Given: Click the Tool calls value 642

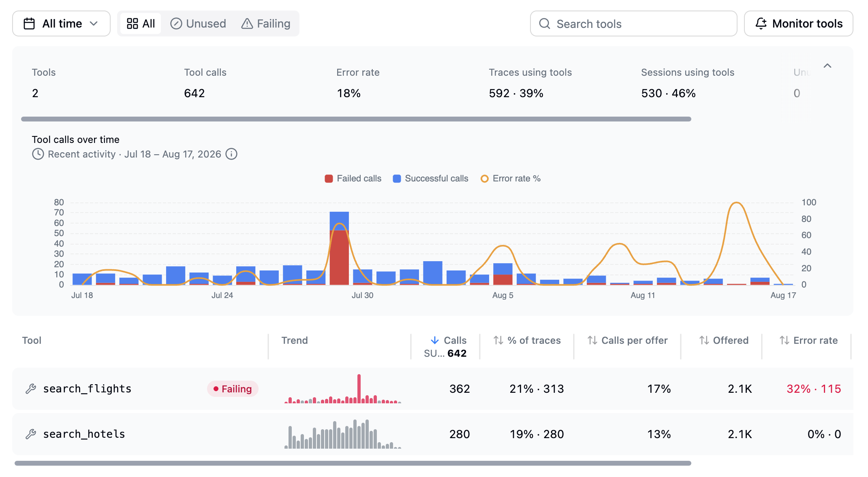Looking at the screenshot, I should pyautogui.click(x=195, y=93).
